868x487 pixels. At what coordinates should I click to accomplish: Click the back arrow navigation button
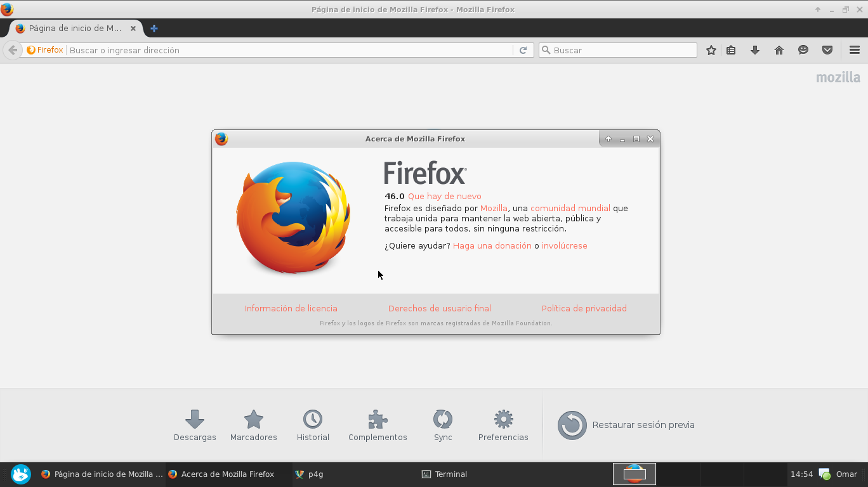point(13,50)
